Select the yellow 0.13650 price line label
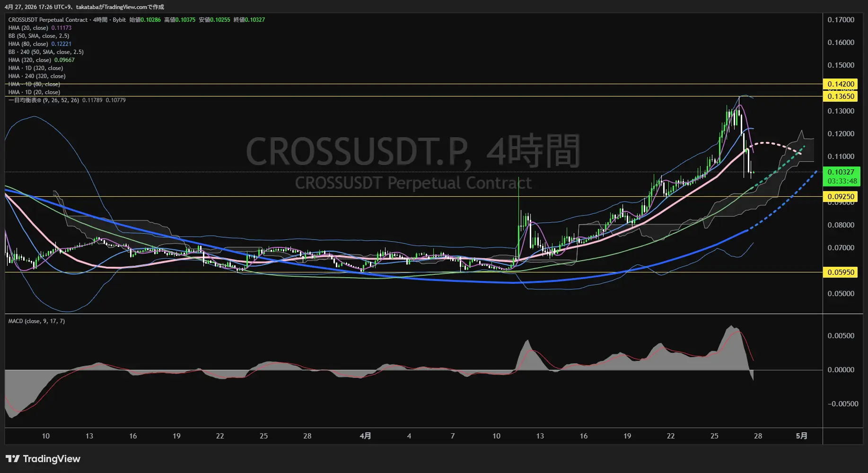Screen dimensions: 868x473 point(841,96)
